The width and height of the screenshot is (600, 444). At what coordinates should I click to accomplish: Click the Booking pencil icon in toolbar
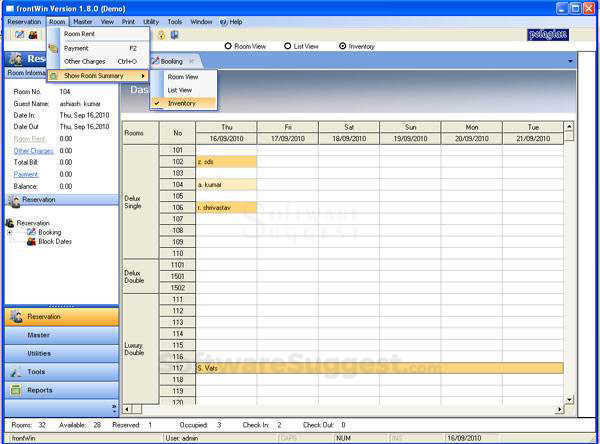[20, 35]
